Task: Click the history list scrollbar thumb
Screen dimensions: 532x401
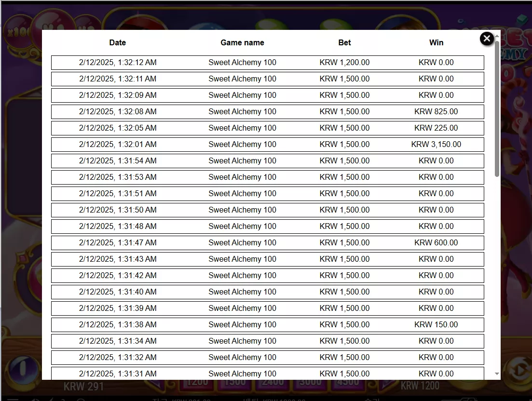Action: pyautogui.click(x=497, y=108)
